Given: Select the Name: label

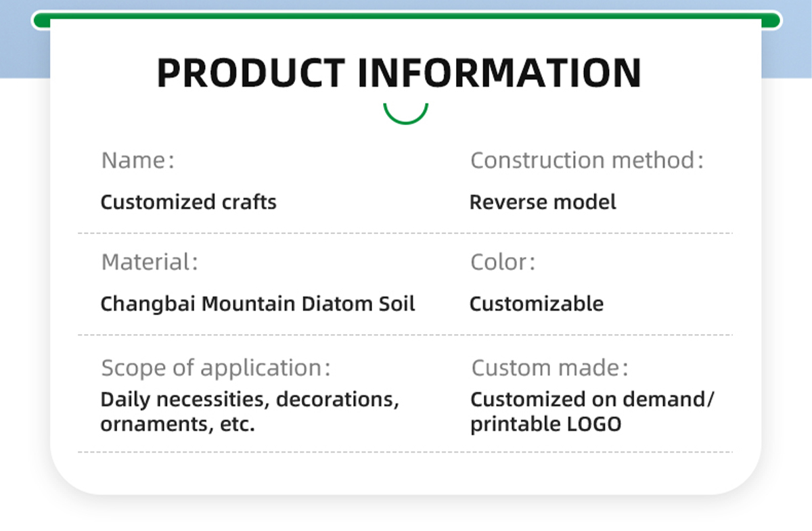Looking at the screenshot, I should coord(137,161).
